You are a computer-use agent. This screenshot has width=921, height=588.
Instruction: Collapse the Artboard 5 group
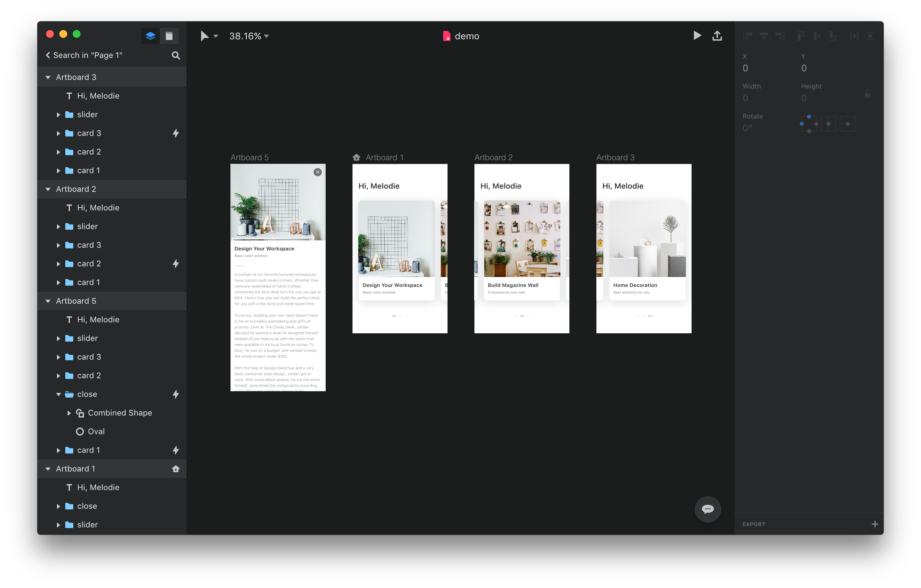click(48, 301)
